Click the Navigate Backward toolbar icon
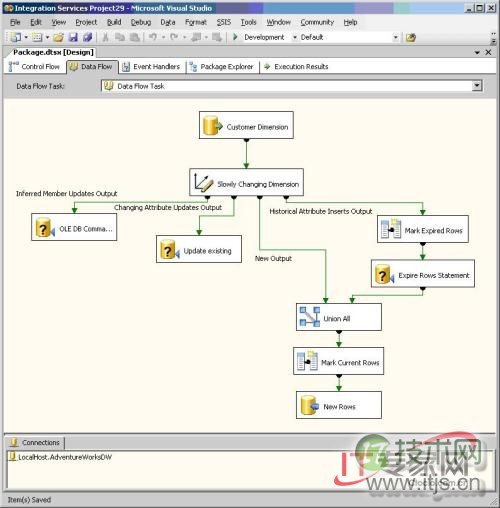 [196, 37]
